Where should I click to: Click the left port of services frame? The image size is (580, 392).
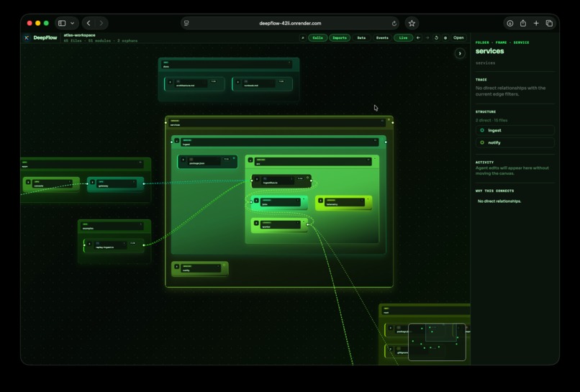166,123
